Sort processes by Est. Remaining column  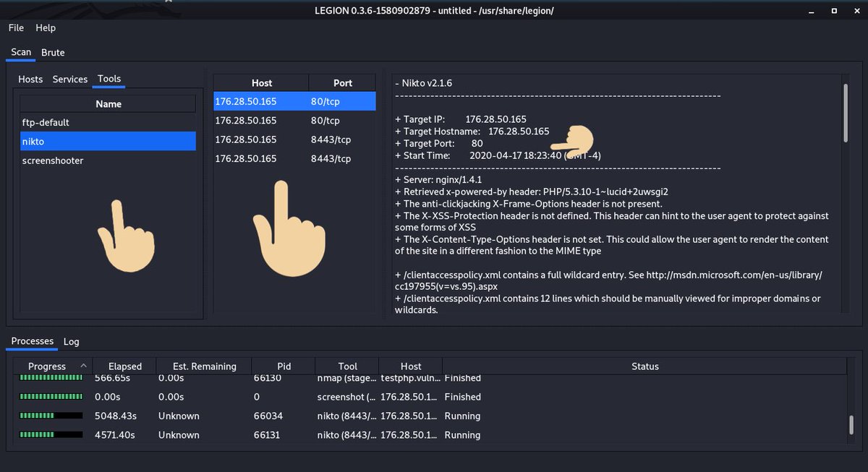[x=205, y=366]
